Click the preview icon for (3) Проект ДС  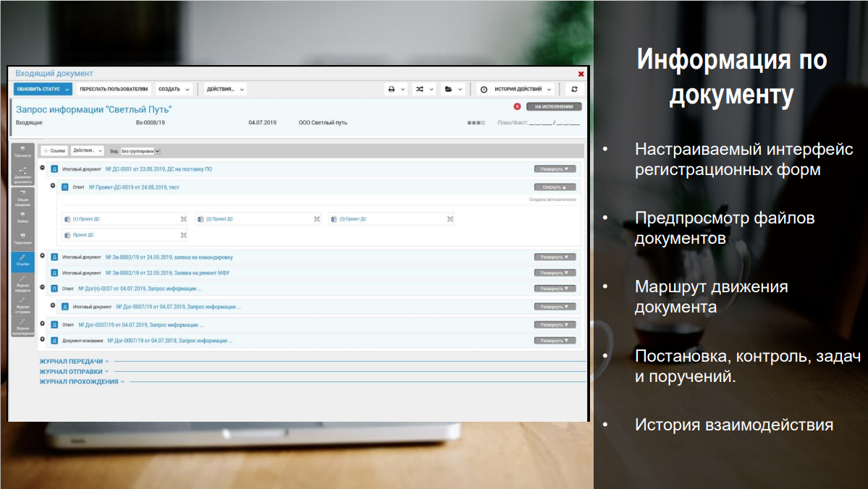coord(450,219)
